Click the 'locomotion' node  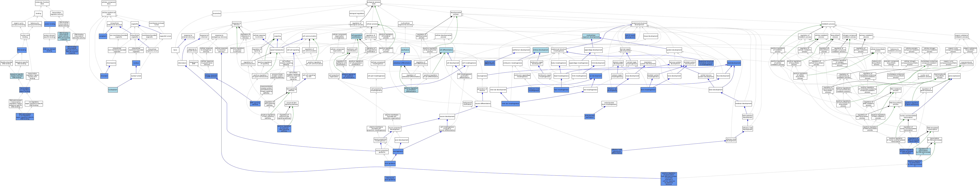tap(217, 13)
